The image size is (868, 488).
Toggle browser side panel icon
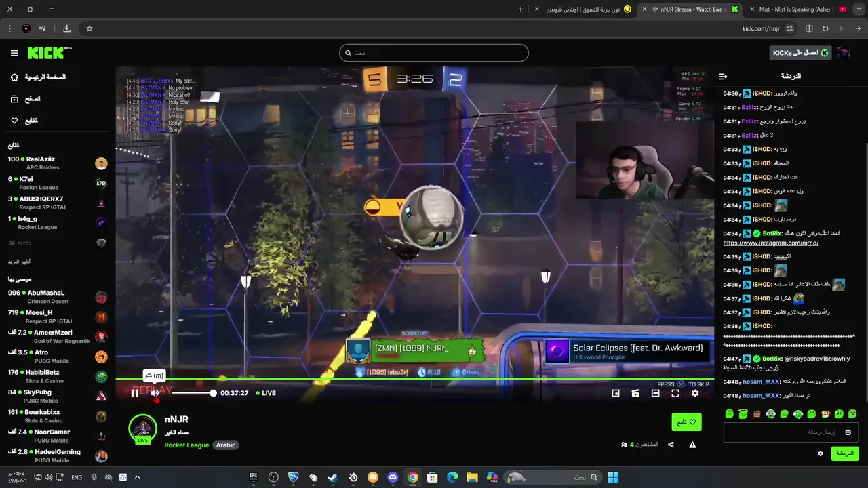(809, 28)
